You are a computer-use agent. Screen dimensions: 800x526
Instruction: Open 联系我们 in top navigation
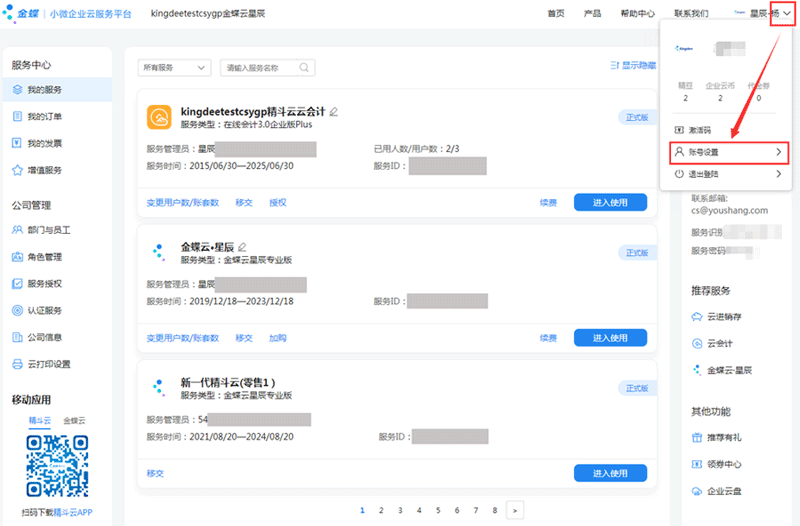point(691,13)
